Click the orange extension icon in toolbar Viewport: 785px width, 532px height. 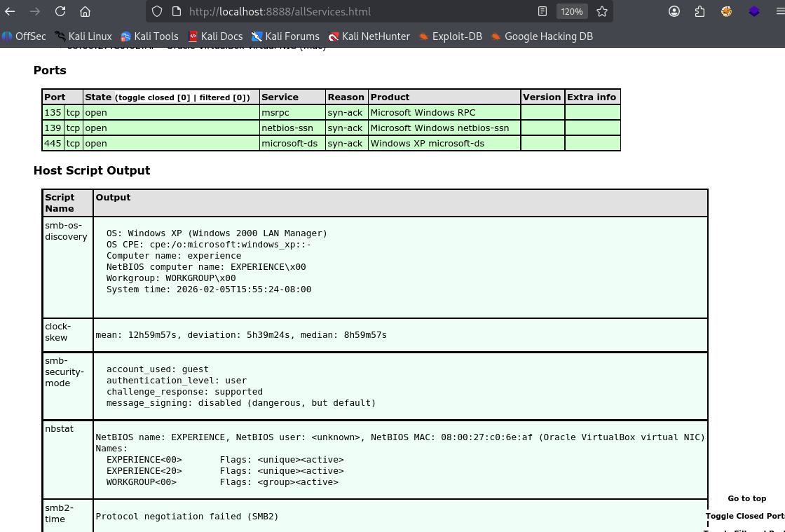point(726,11)
